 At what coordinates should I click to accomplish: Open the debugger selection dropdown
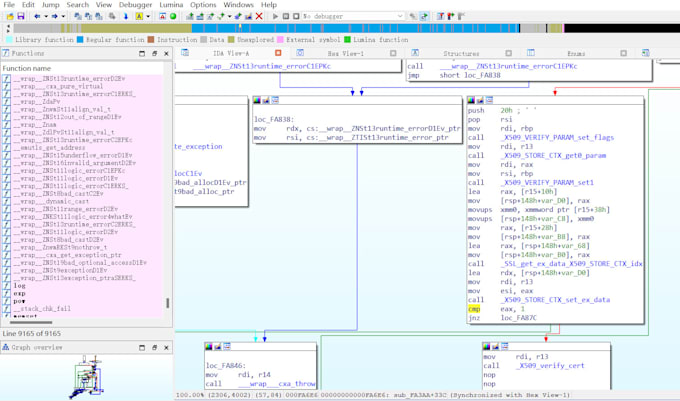pos(353,16)
